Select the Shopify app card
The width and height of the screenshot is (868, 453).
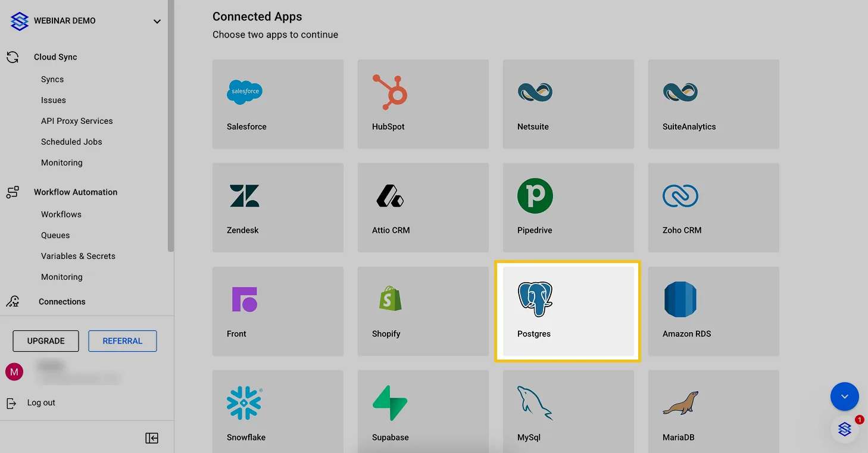(423, 311)
